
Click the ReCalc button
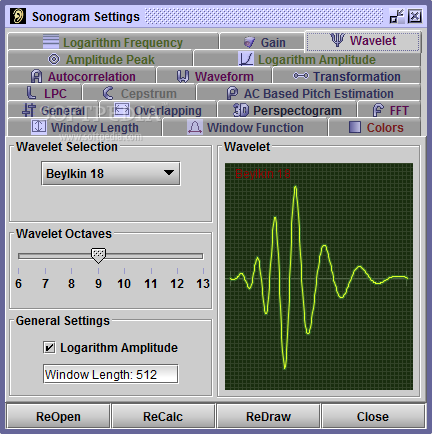[163, 416]
